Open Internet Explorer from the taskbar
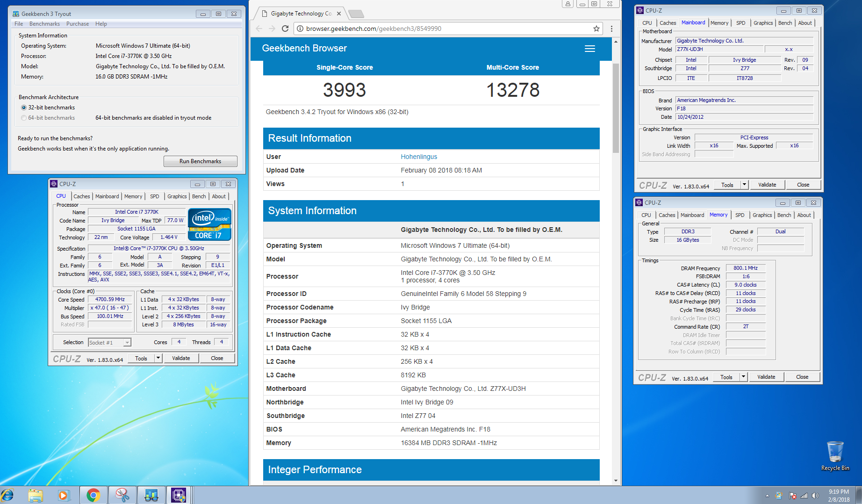Screen dimensions: 862x504 pyautogui.click(x=8, y=495)
